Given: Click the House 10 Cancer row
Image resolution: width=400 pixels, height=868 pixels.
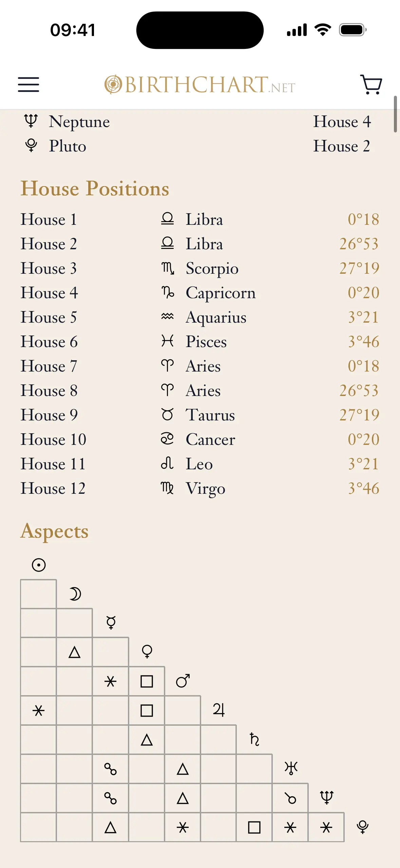Looking at the screenshot, I should tap(200, 439).
